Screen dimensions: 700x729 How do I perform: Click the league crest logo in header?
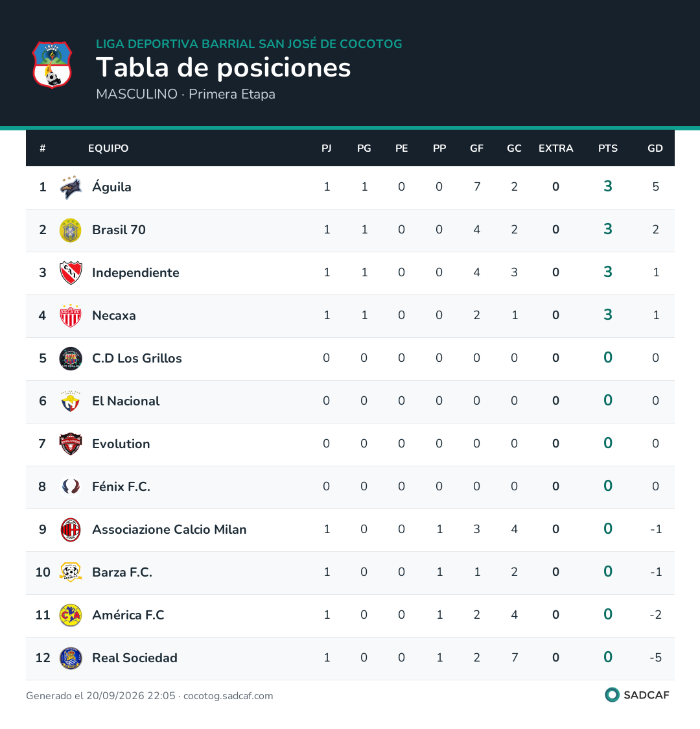[x=52, y=65]
